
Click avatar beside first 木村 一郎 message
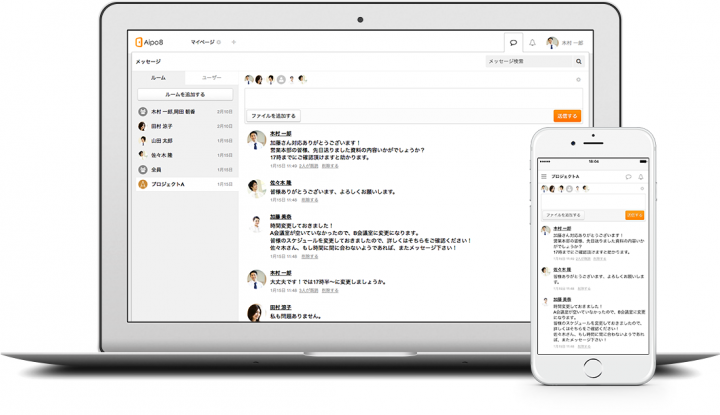(256, 140)
